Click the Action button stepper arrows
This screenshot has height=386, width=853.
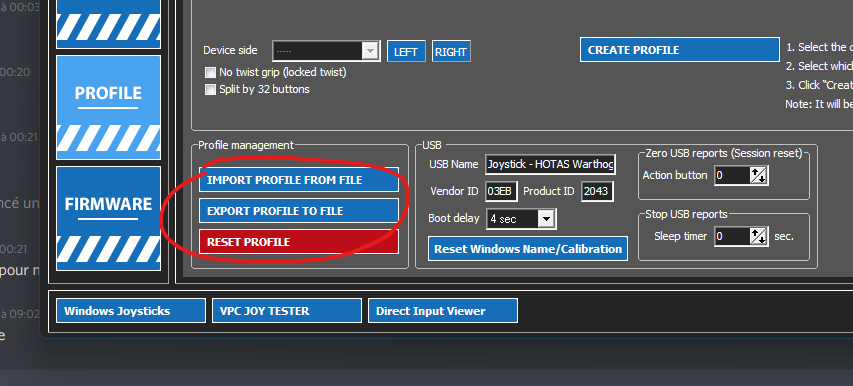[758, 176]
